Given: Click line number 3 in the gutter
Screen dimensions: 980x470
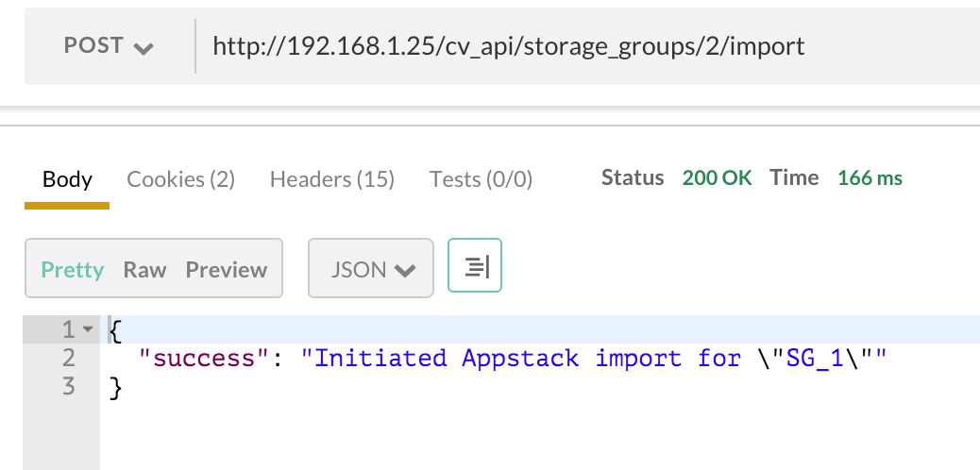Looking at the screenshot, I should 67,387.
